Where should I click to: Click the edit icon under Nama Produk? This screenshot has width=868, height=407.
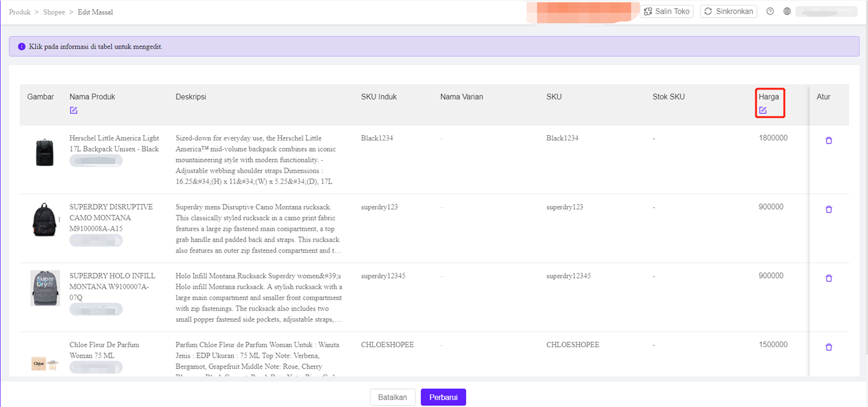[74, 110]
